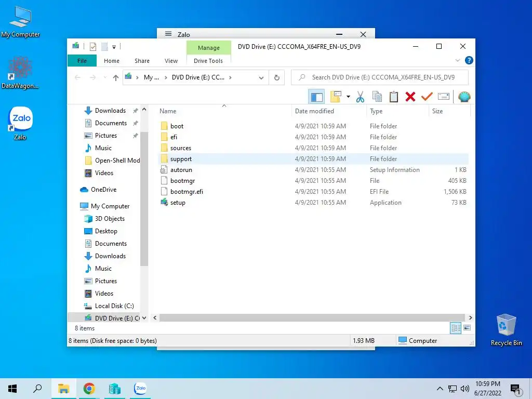Screen dimensions: 532x399
Task: Go up one level with up arrow
Action: point(116,78)
